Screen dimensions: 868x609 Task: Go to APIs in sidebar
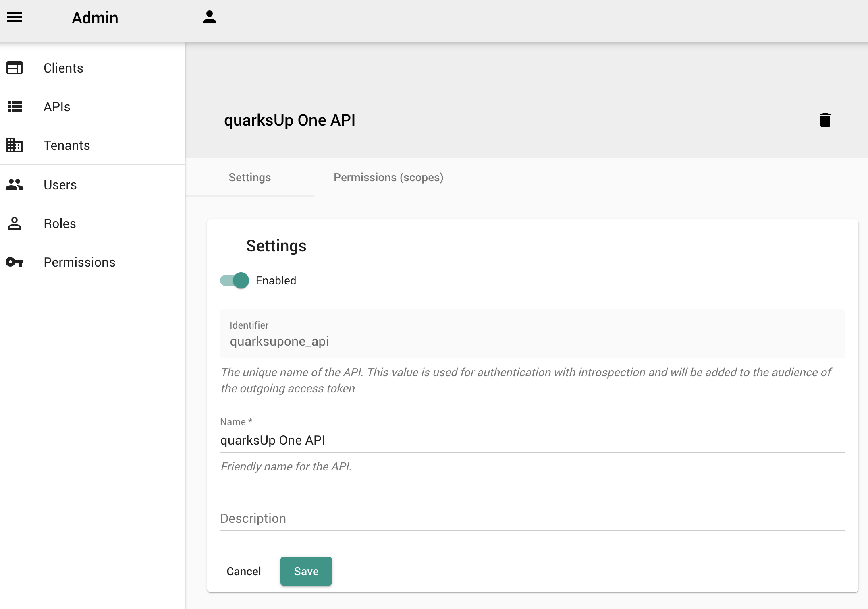coord(92,107)
